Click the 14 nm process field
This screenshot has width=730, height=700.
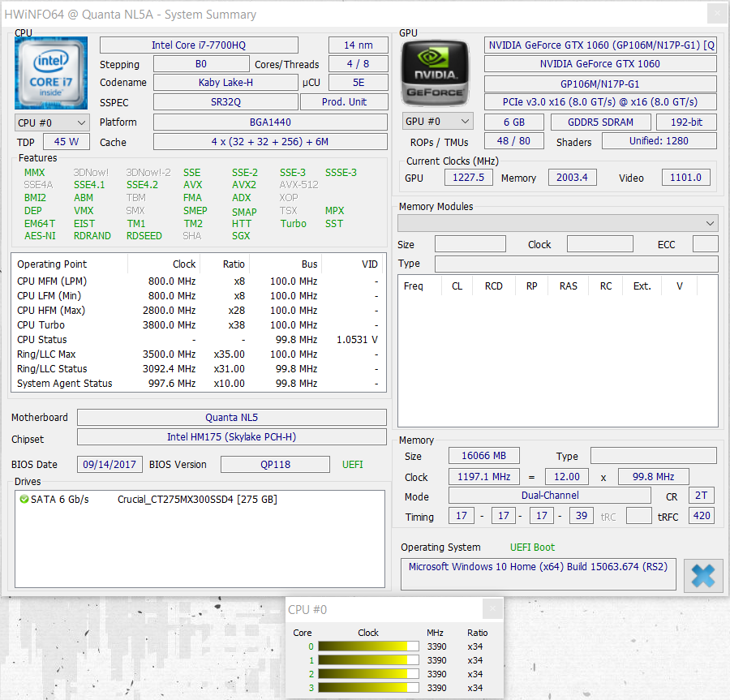pos(358,45)
